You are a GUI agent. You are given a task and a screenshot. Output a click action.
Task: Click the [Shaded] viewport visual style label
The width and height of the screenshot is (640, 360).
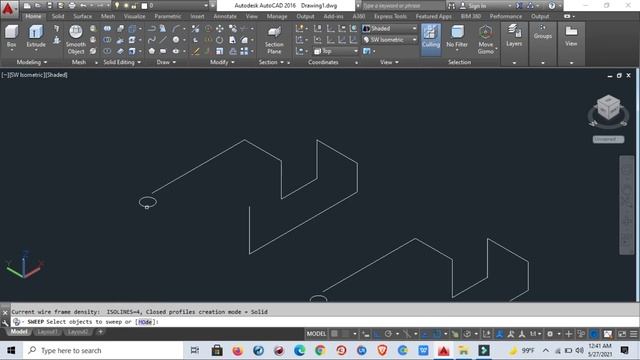pyautogui.click(x=56, y=75)
